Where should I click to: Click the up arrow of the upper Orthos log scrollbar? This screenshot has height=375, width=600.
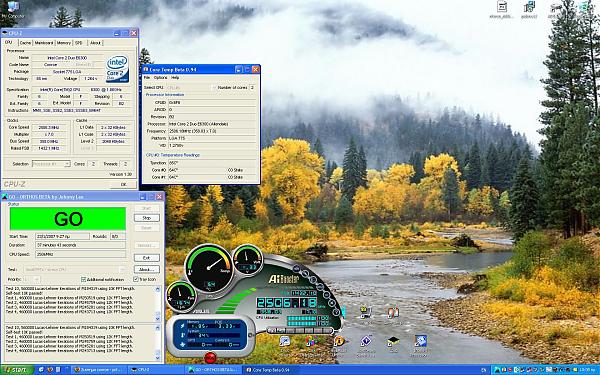[158, 289]
